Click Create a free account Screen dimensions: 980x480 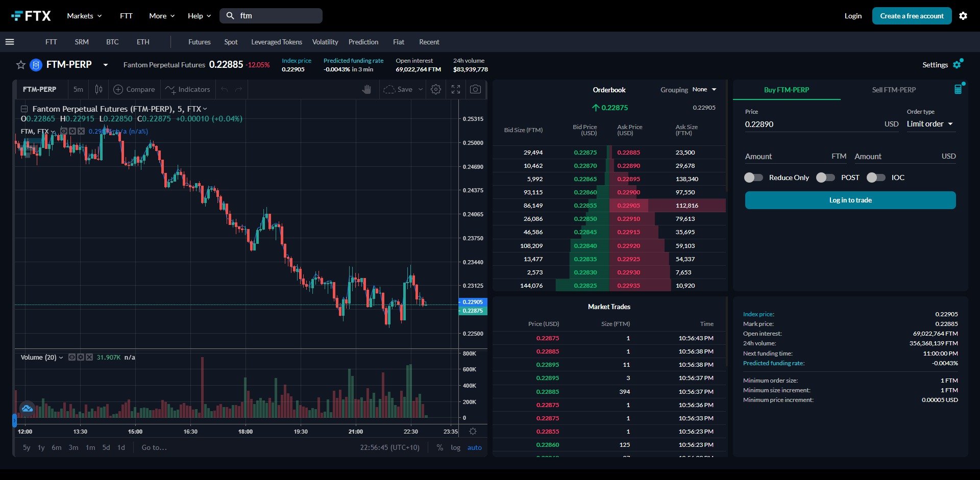coord(911,16)
